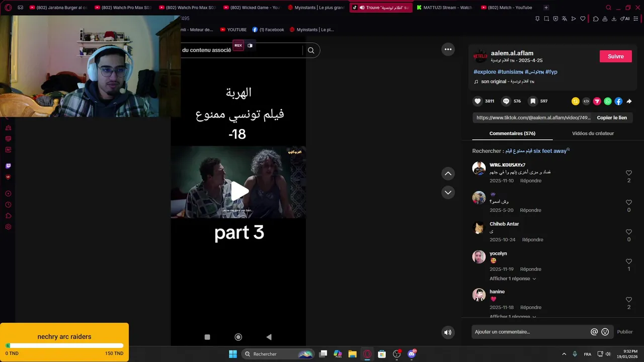This screenshot has height=362, width=644.
Task: Go to previous video with up chevron
Action: pyautogui.click(x=448, y=173)
